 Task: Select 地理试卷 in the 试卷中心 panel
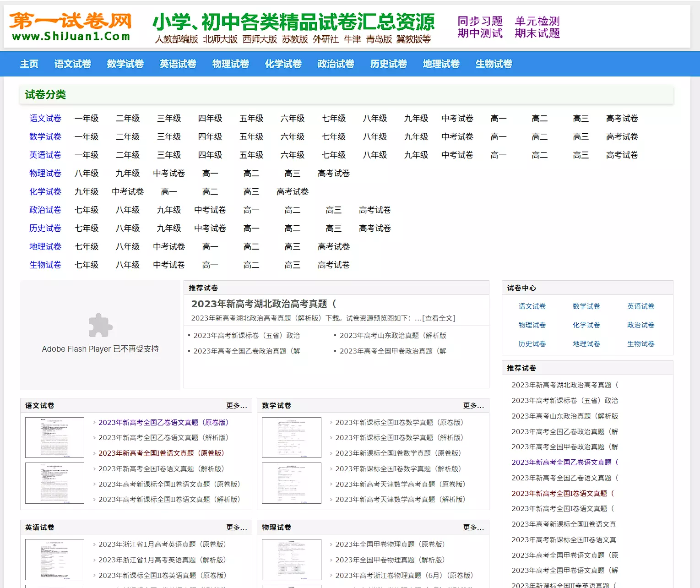pyautogui.click(x=586, y=343)
